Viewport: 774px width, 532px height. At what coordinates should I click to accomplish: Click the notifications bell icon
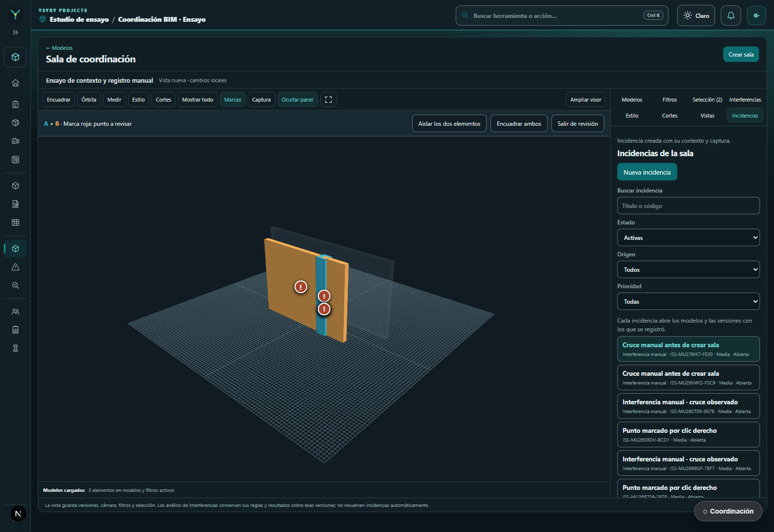tap(731, 15)
